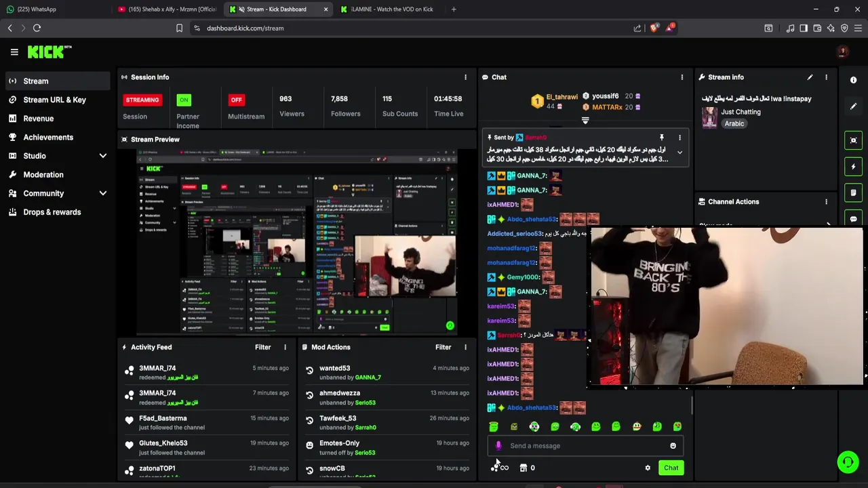Open a new browser tab
Image resolution: width=868 pixels, height=488 pixels.
(x=454, y=9)
